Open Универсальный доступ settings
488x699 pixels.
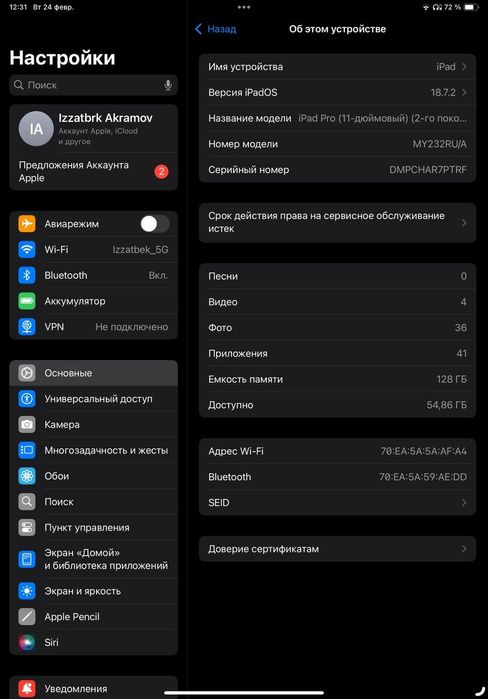(94, 399)
